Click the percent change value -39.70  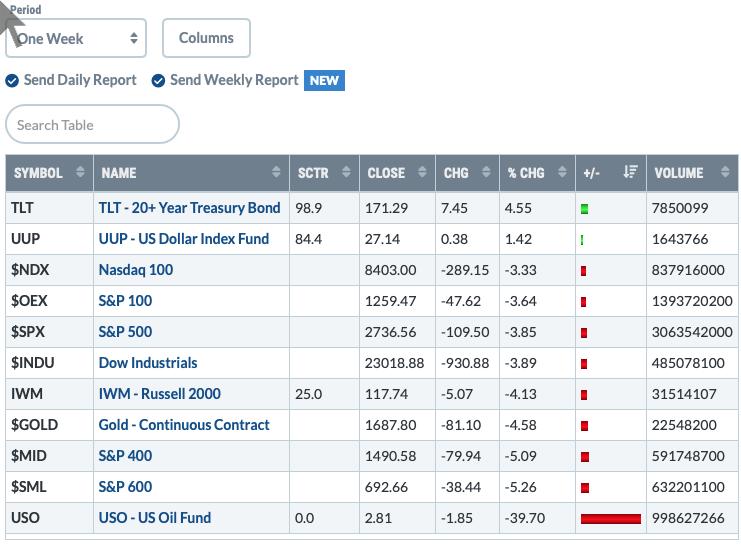(525, 518)
